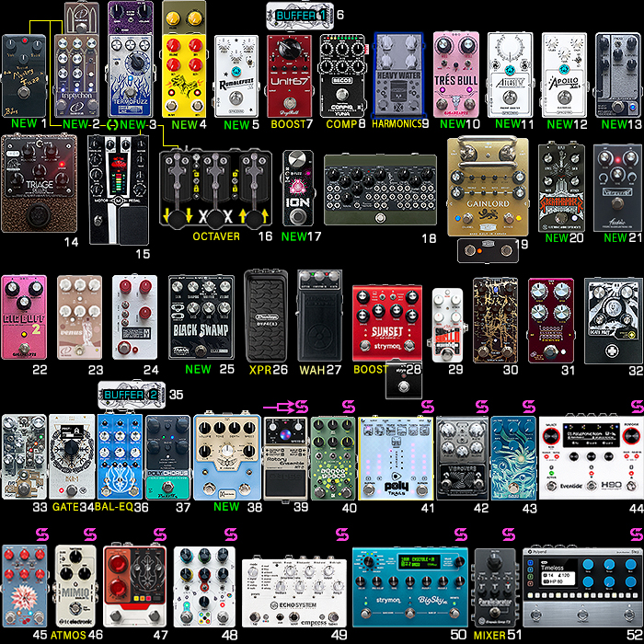Click the 'MIXER' yellow label
644x644 pixels.
point(490,636)
